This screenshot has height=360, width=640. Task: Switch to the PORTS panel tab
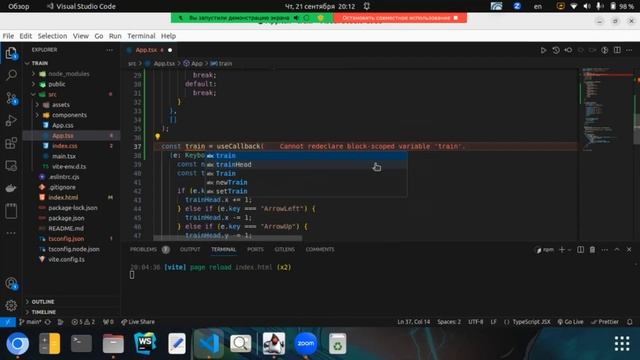tap(255, 249)
